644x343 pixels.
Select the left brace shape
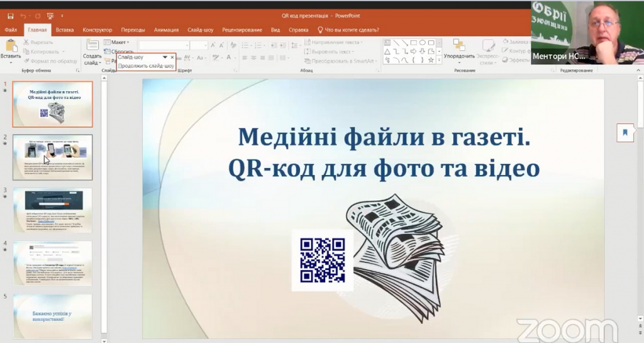click(x=414, y=60)
